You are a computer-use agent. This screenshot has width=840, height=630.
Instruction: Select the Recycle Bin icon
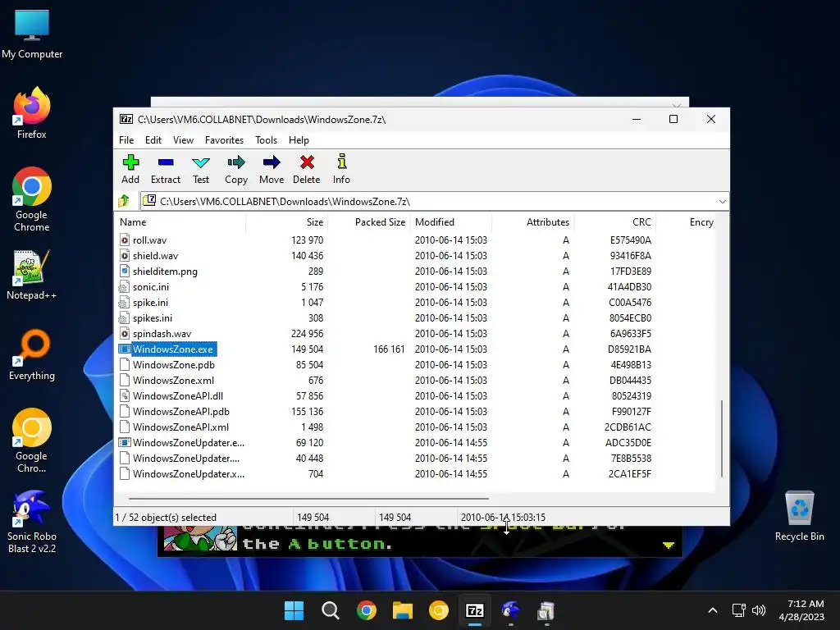pos(799,516)
